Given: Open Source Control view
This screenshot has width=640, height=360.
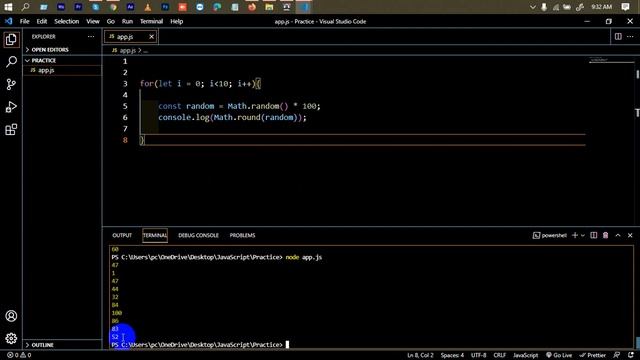Looking at the screenshot, I should (11, 84).
